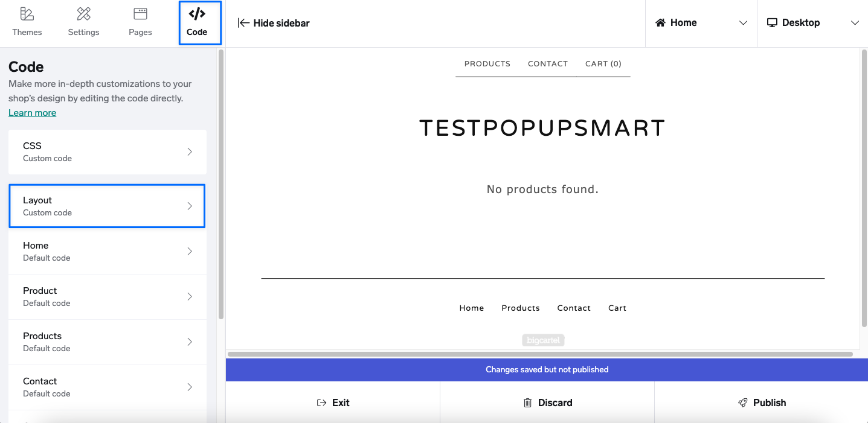Click the Exit arrow icon
868x423 pixels.
pyautogui.click(x=322, y=402)
